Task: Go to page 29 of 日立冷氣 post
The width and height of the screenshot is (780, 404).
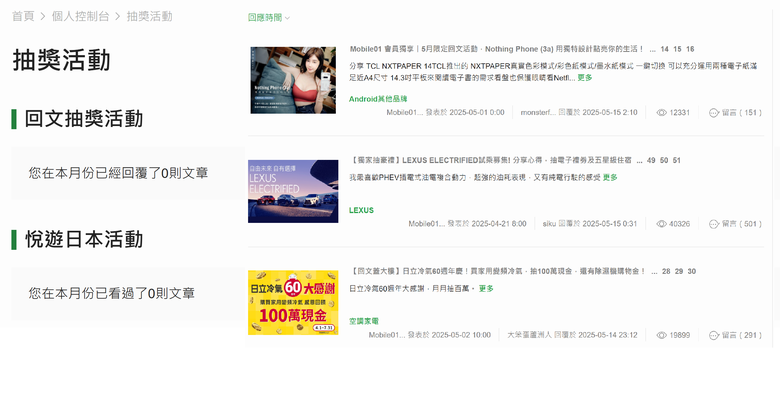Action: point(679,272)
